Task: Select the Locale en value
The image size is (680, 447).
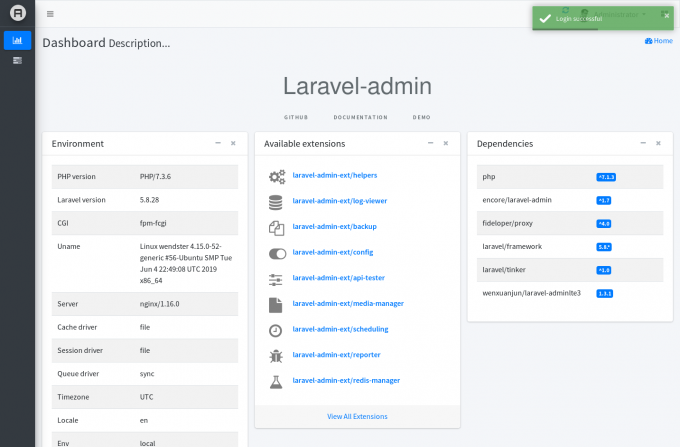Action: 144,420
